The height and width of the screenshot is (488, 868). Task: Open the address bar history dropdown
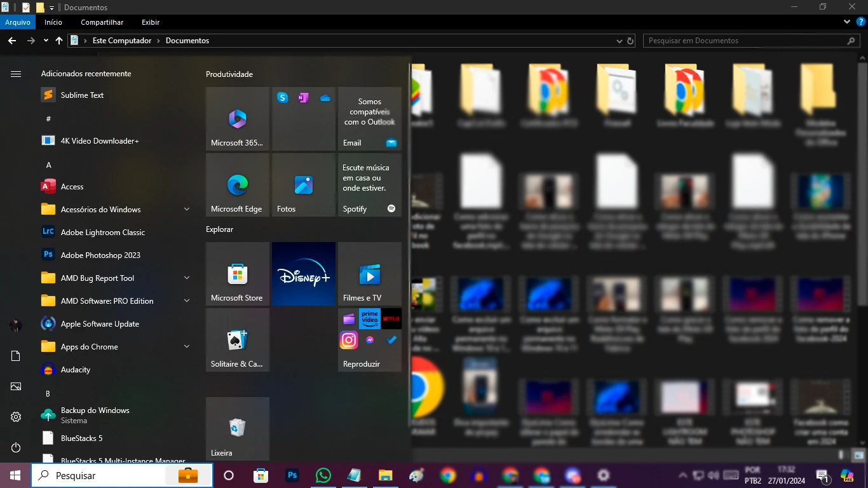click(x=619, y=40)
